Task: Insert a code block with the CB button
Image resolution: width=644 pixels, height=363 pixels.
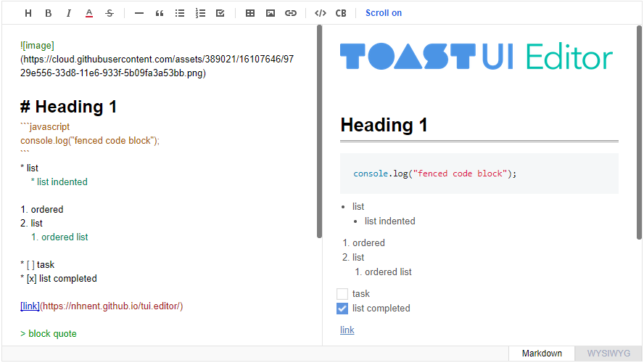Action: click(x=341, y=13)
